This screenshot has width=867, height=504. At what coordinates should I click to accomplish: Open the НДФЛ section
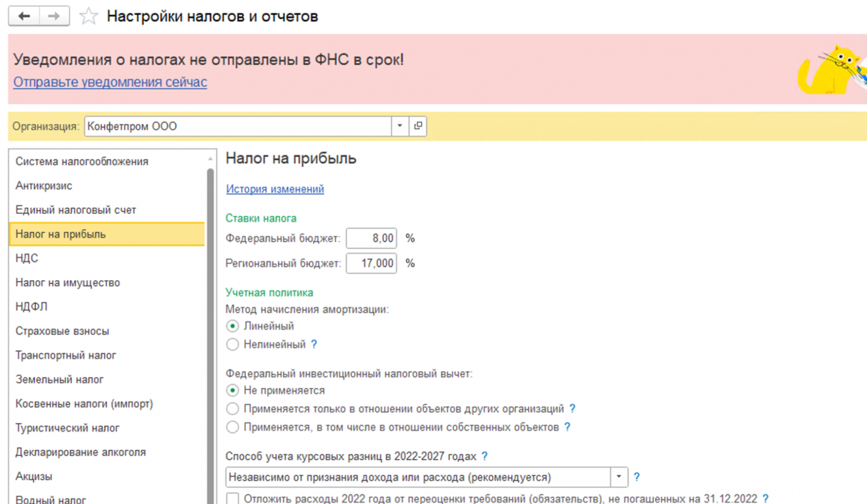[107, 306]
